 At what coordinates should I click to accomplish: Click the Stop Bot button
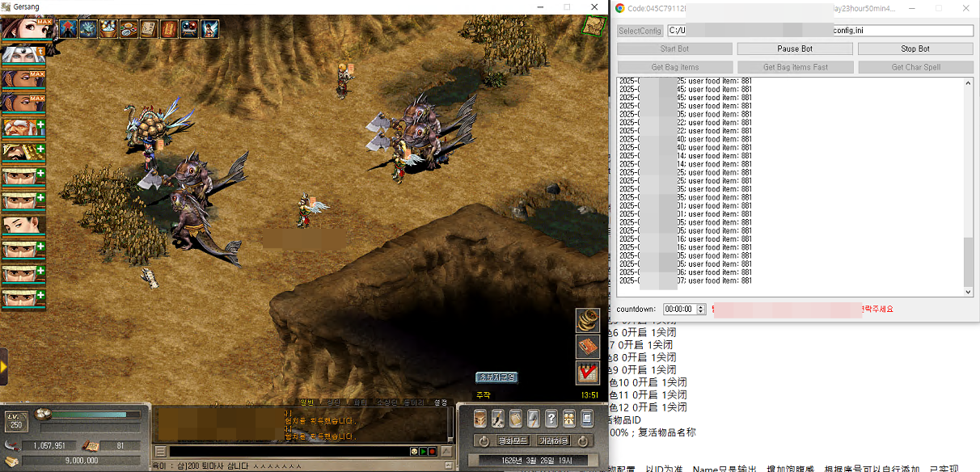(915, 48)
